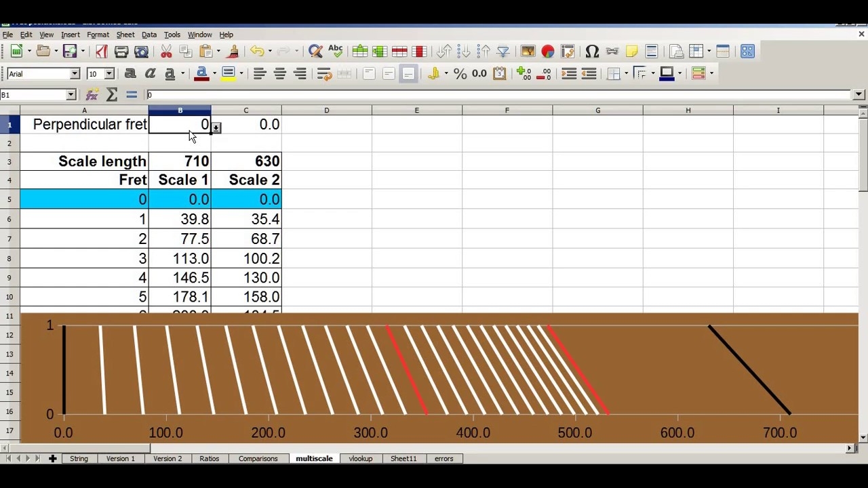The width and height of the screenshot is (868, 488).
Task: Toggle bold formatting
Action: point(130,74)
